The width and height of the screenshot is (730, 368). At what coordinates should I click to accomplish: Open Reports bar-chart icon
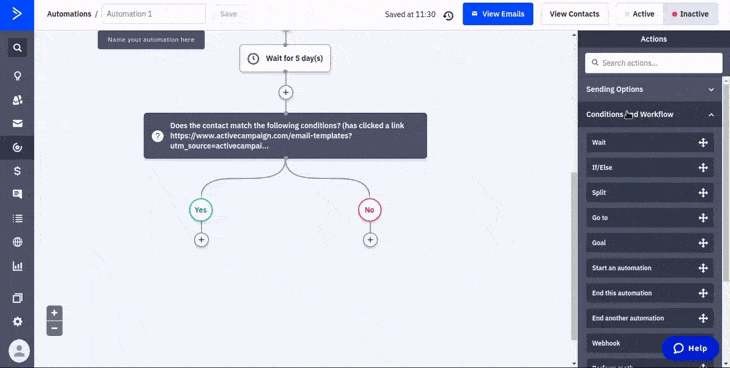(17, 266)
